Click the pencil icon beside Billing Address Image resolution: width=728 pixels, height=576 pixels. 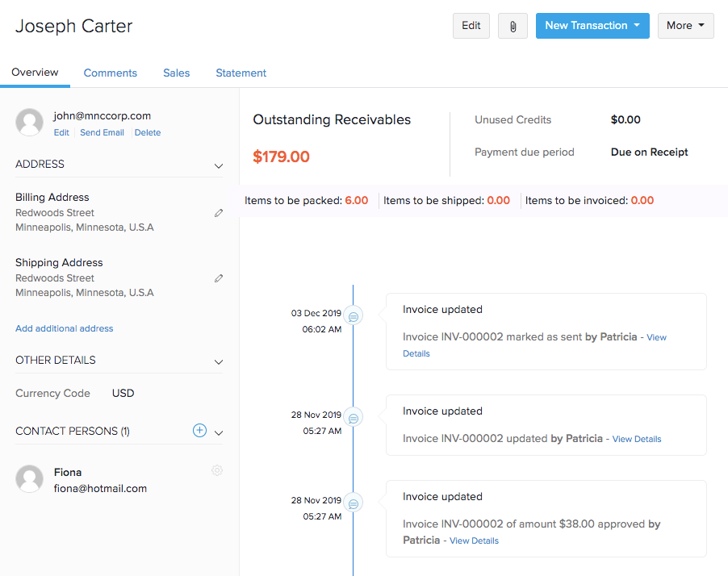[218, 212]
